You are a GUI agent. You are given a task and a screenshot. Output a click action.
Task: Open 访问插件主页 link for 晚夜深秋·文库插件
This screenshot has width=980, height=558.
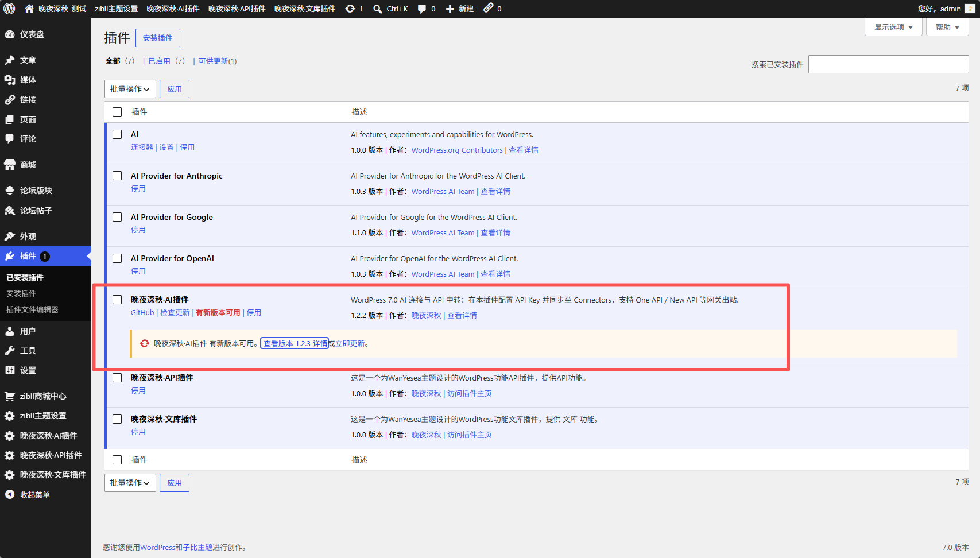coord(470,435)
